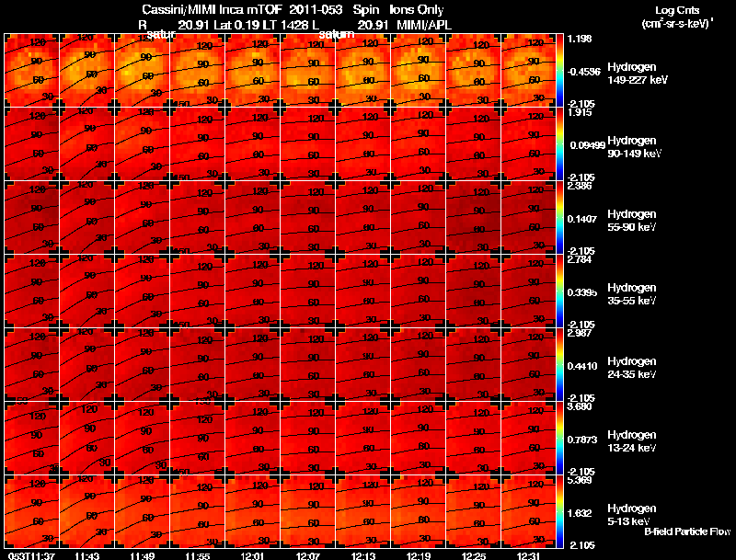Select the color bar beside 24-35 keV row

[x=559, y=365]
